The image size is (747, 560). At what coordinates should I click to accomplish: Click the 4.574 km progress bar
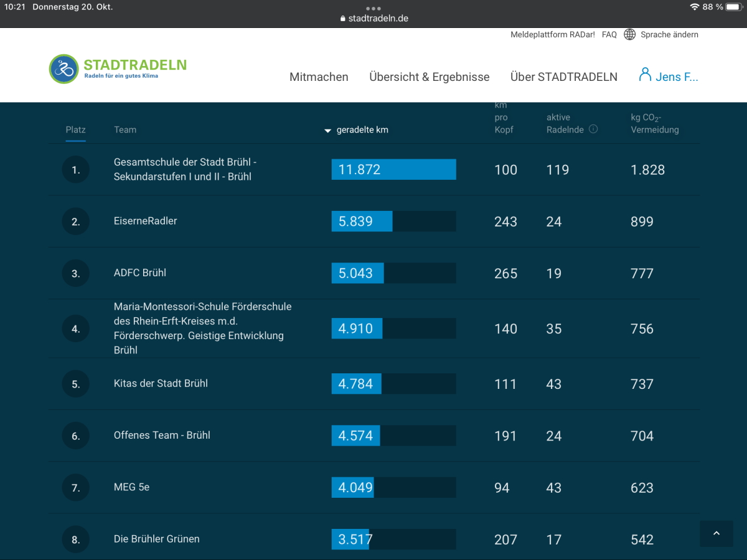(393, 436)
